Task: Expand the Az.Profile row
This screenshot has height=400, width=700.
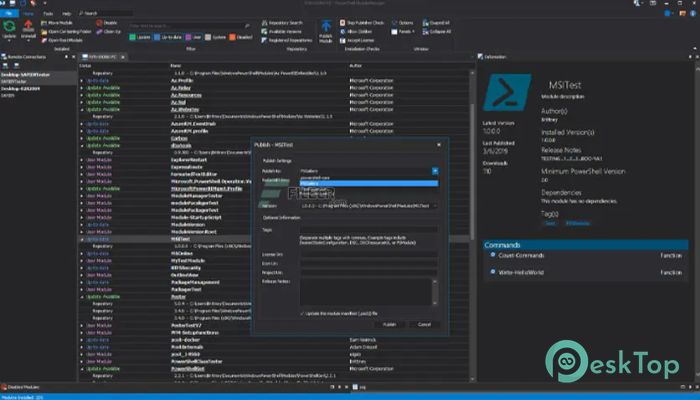Action: [x=82, y=81]
